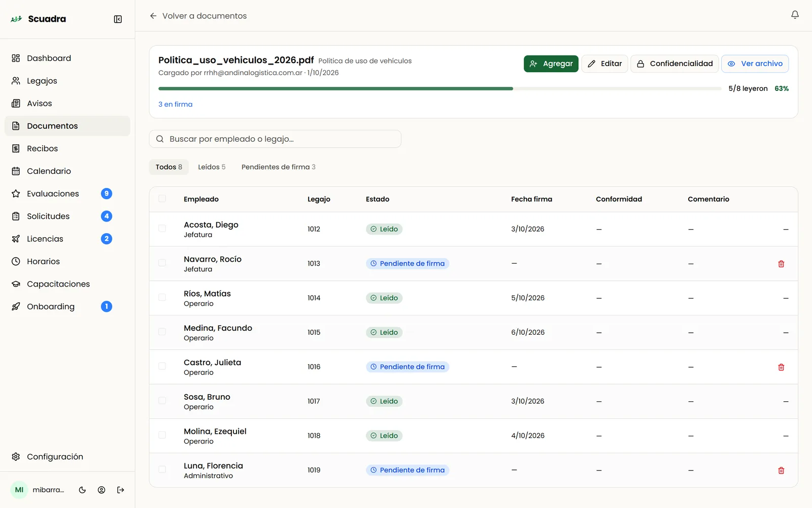Select the Ríos, Matías row checkbox
Viewport: 812px width, 508px height.
pos(162,297)
